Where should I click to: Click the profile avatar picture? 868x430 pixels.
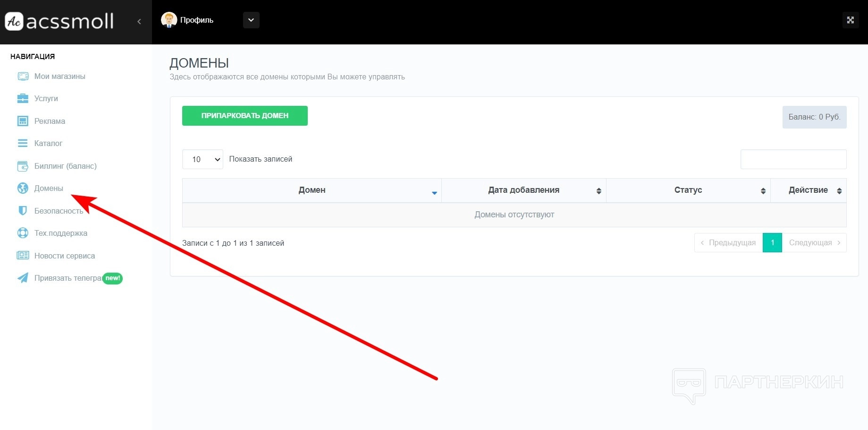click(169, 20)
